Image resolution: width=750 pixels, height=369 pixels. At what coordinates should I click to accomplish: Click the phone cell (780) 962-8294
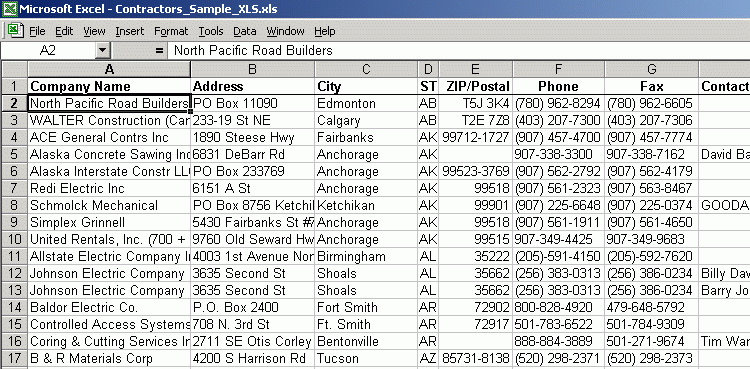(x=558, y=103)
